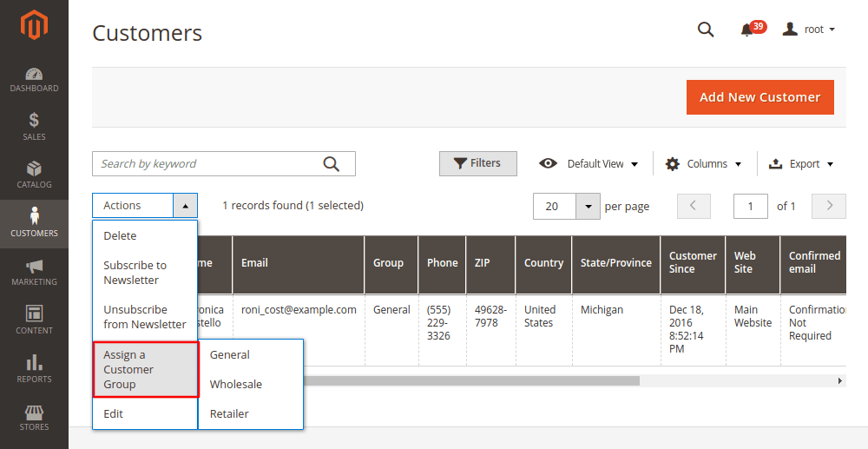Choose Unsubscribe from Newsletter action
This screenshot has height=449, width=868.
(144, 317)
